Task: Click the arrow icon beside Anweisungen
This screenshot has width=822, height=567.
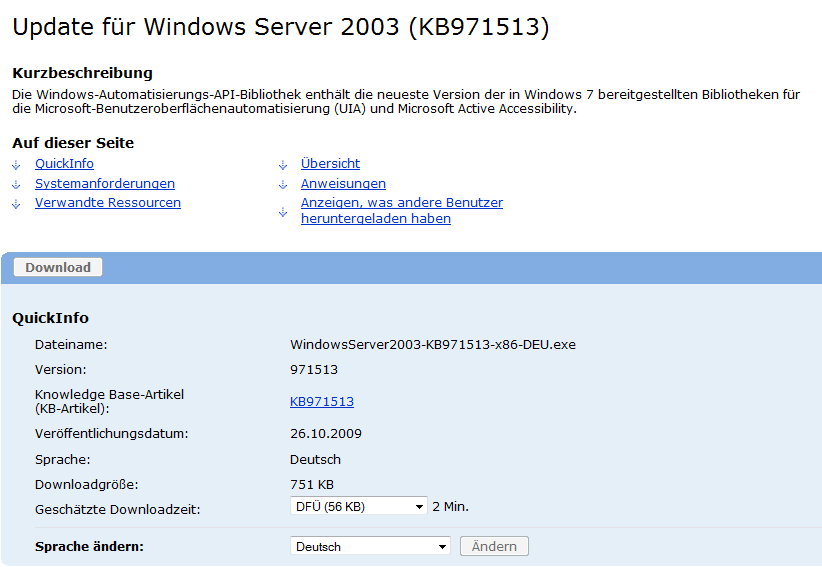Action: [x=282, y=184]
